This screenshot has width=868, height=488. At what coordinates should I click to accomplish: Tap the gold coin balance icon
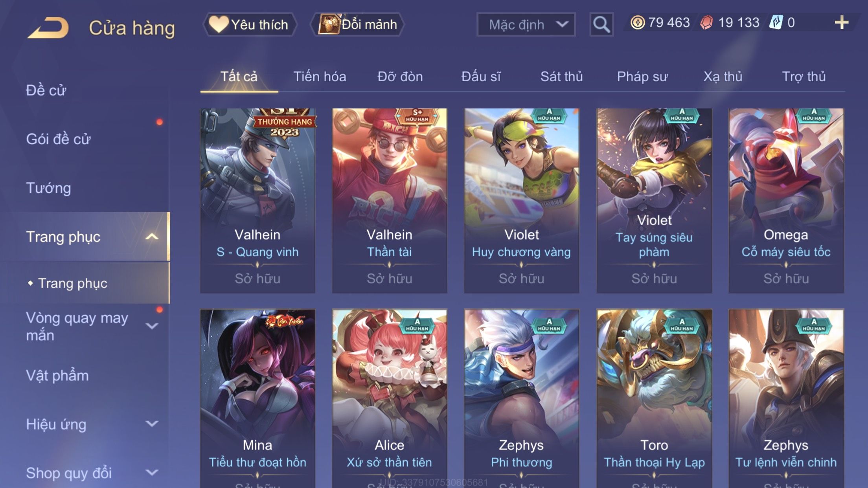click(637, 22)
